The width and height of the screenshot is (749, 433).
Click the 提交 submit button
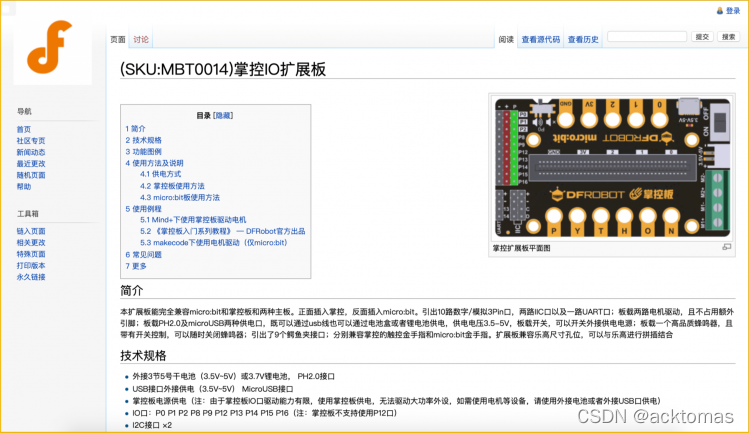point(702,37)
